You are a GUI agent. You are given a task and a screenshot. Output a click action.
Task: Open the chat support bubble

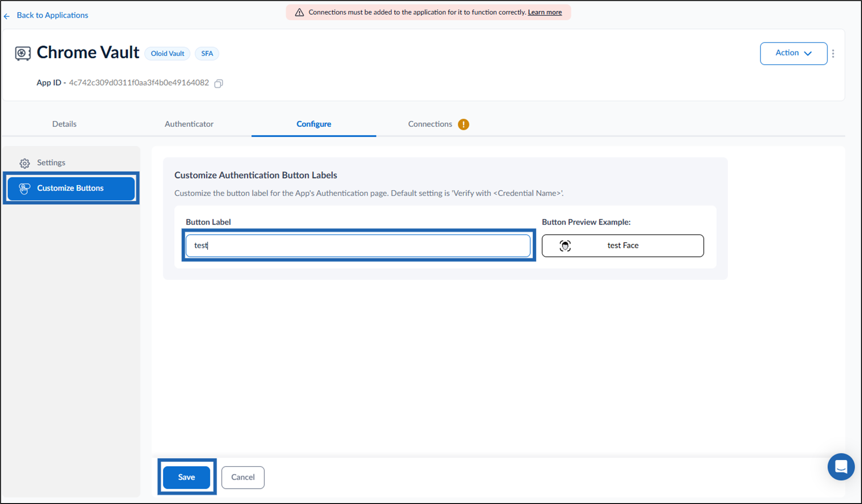(x=841, y=467)
